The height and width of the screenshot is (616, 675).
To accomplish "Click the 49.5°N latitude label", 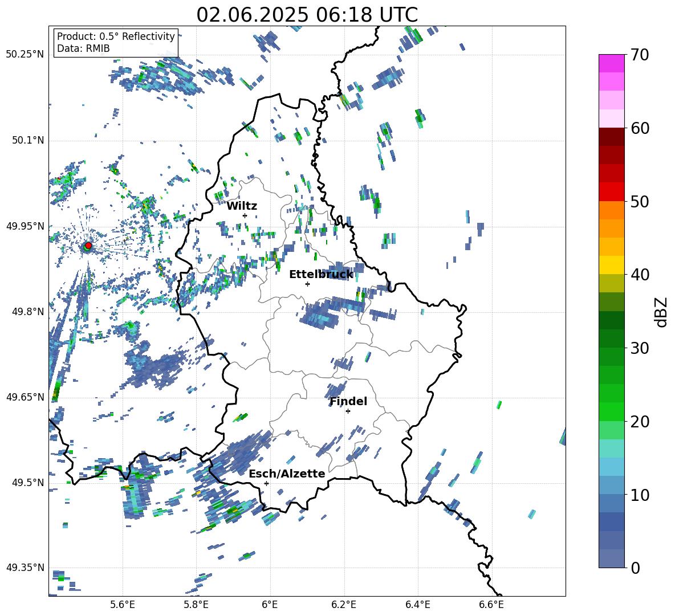I will [x=28, y=482].
